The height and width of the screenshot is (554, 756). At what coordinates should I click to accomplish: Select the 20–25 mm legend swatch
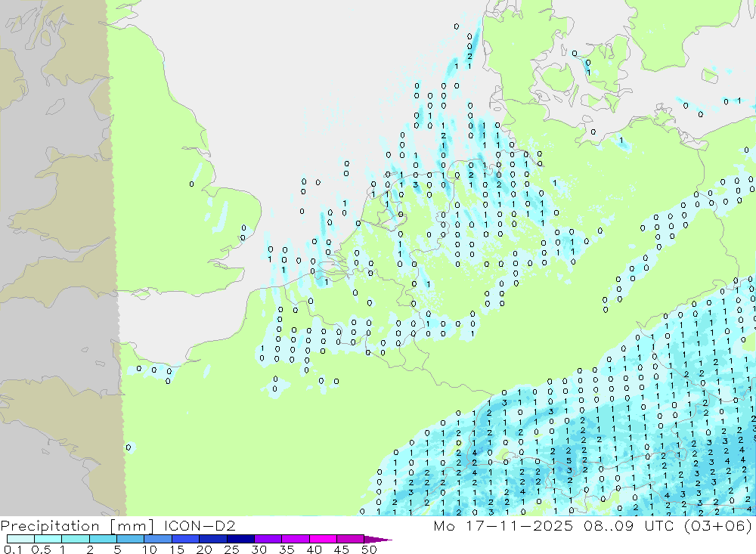coord(212,539)
